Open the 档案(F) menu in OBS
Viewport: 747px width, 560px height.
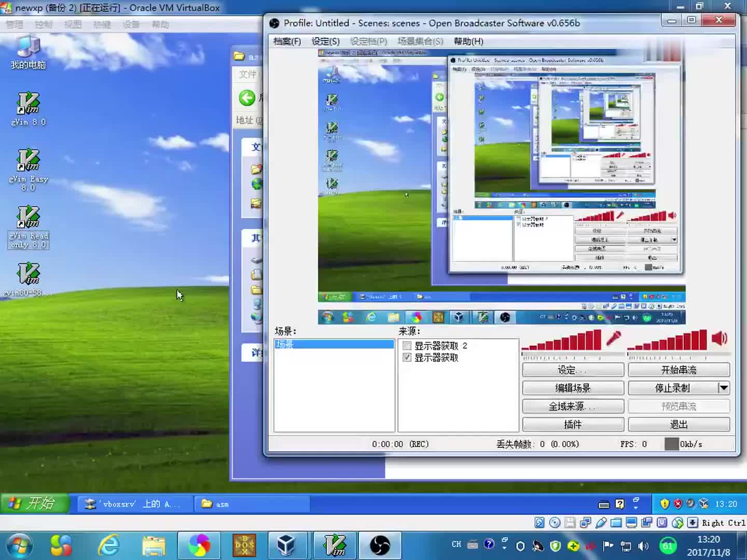[287, 41]
